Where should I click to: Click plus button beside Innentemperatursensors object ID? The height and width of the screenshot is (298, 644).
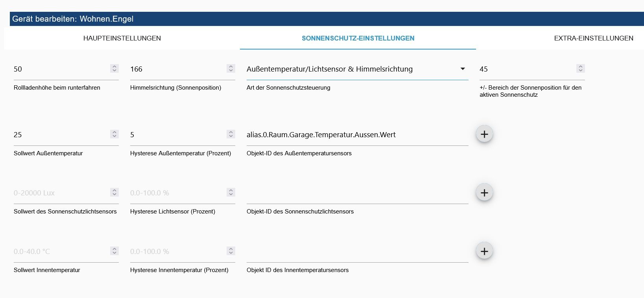coord(484,251)
